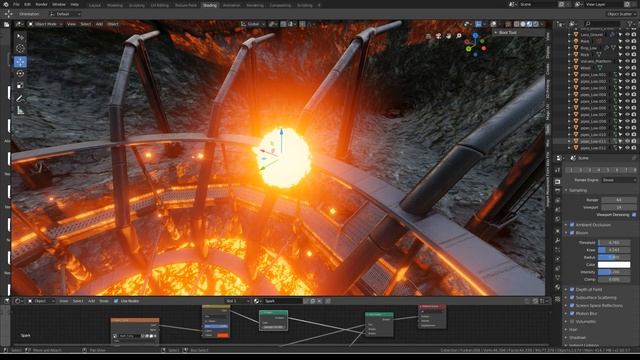This screenshot has height=360, width=640.
Task: Open the Modifiers wrench tab
Action: pos(558,240)
